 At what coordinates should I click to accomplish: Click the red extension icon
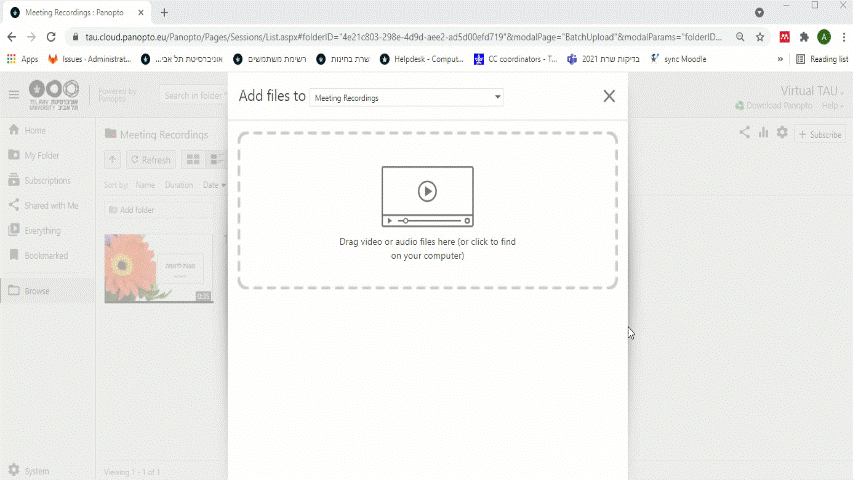click(x=784, y=37)
